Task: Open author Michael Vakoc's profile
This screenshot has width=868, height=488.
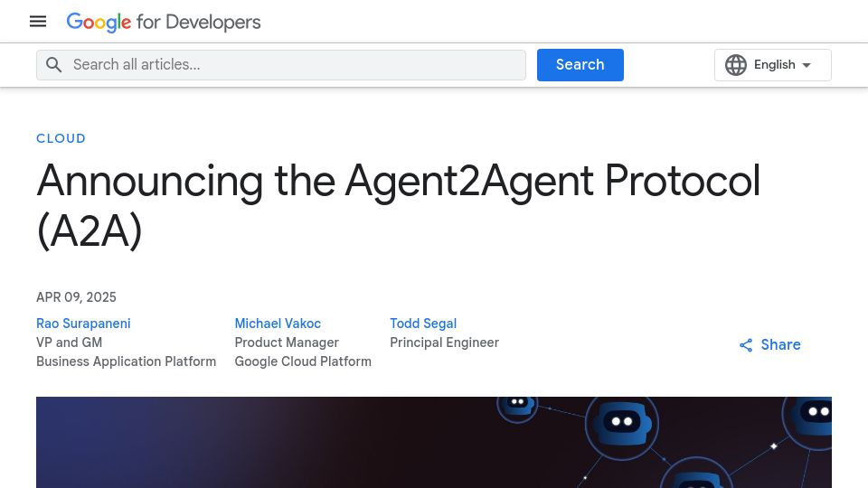Action: [278, 324]
